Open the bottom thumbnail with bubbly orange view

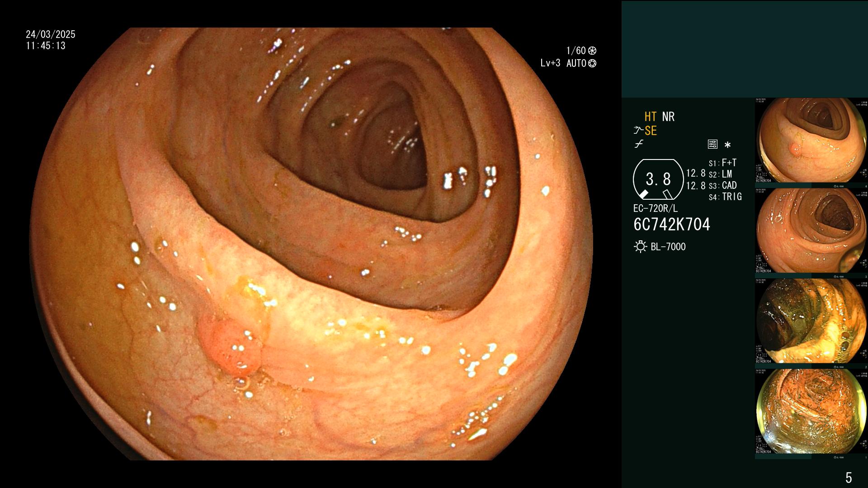(811, 411)
